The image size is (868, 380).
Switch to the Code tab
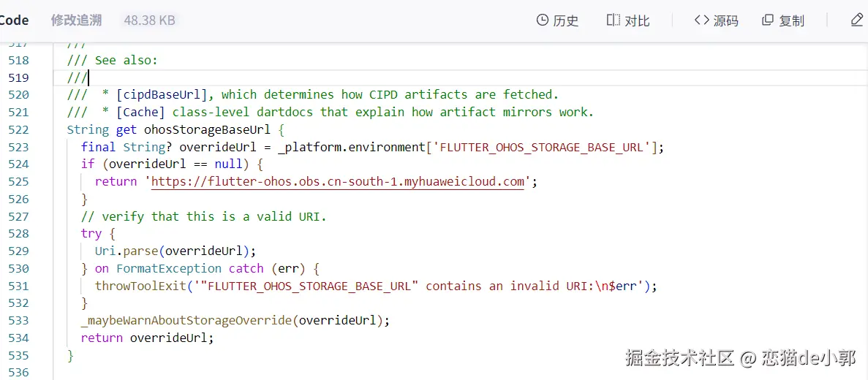(x=15, y=20)
